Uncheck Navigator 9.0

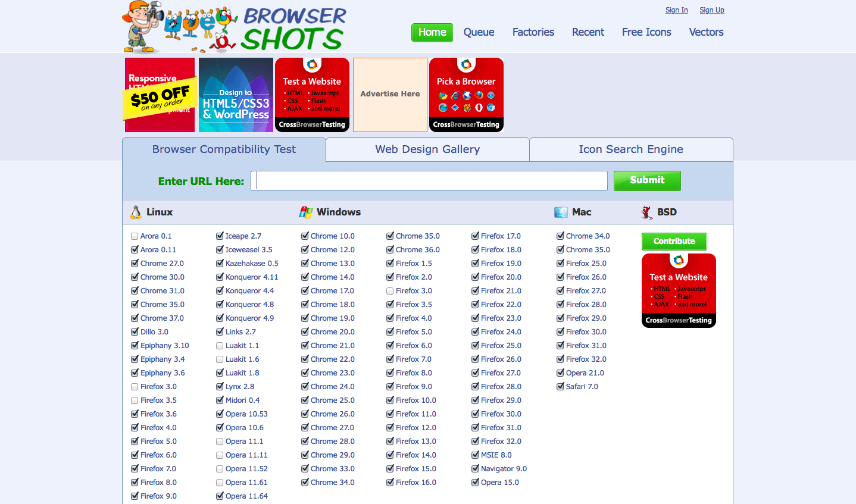tap(475, 468)
